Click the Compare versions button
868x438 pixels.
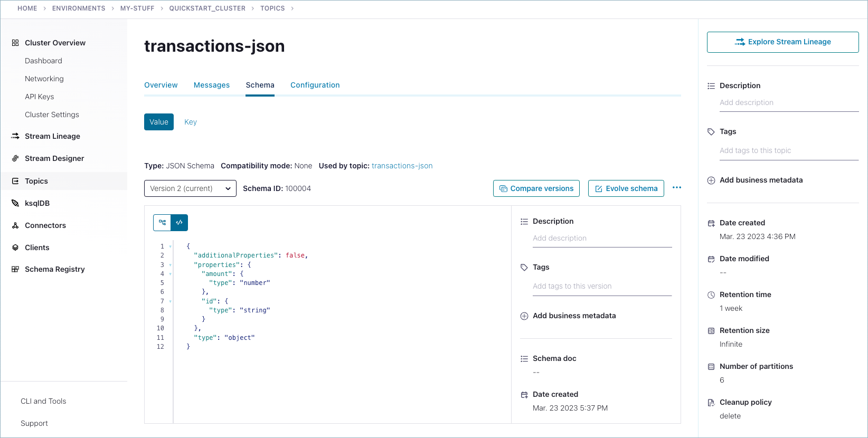(536, 188)
